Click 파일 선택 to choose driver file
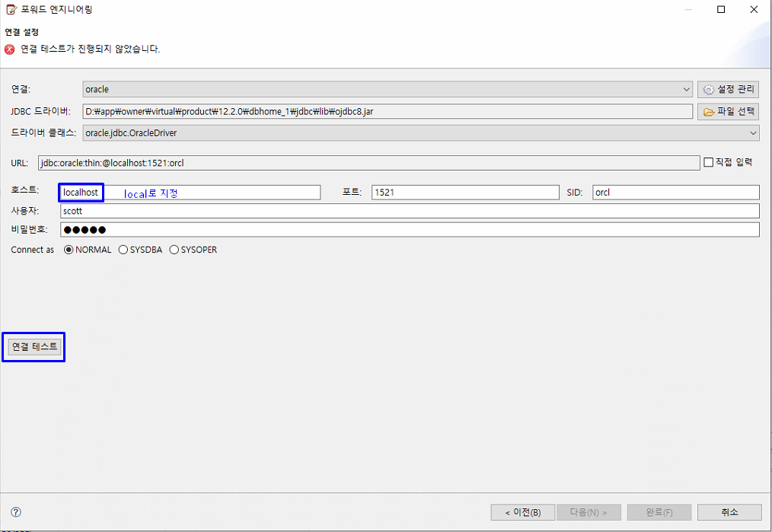This screenshot has height=532, width=772. click(x=728, y=112)
